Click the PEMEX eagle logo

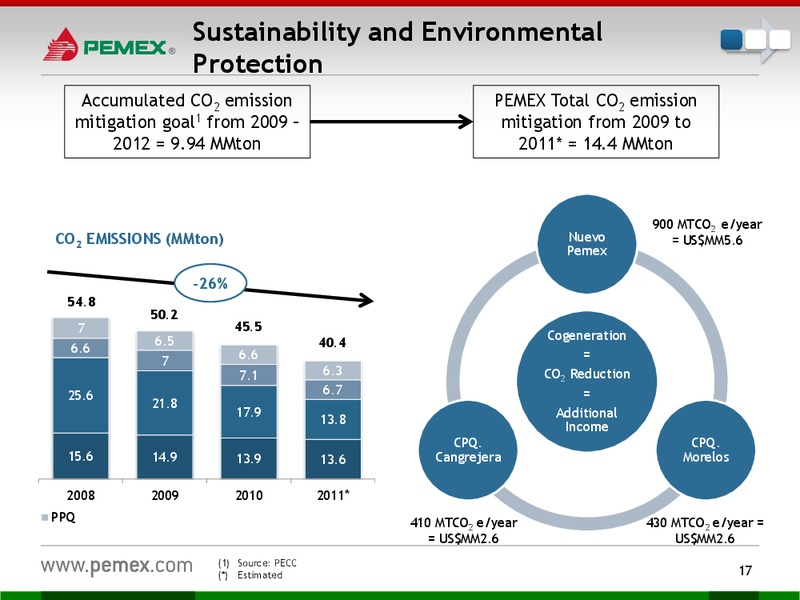coord(61,44)
